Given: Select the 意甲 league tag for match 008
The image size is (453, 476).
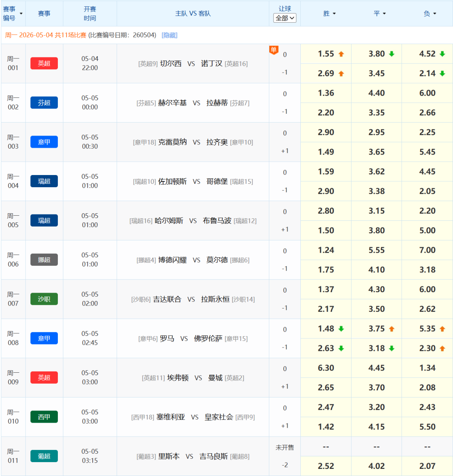Looking at the screenshot, I should 44,338.
